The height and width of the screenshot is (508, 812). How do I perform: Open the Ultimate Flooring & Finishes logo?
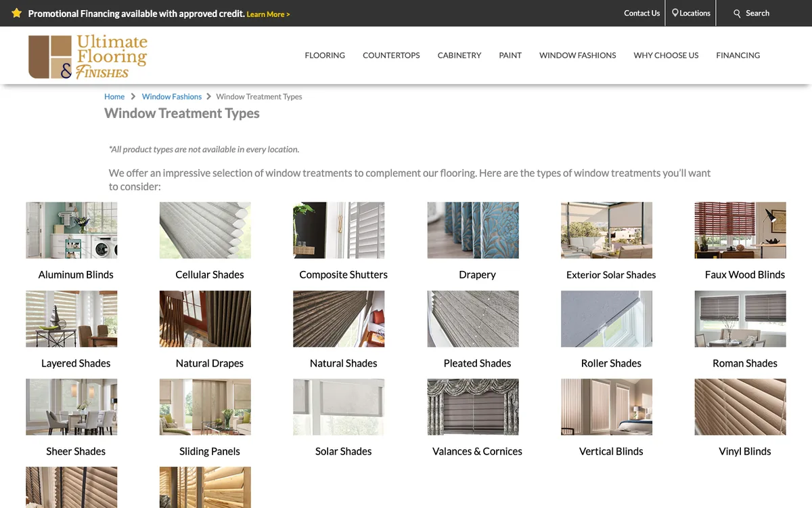(87, 57)
